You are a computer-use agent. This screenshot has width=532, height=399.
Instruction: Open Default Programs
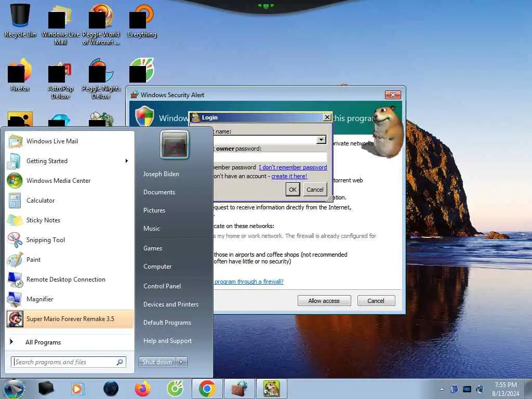[167, 323]
